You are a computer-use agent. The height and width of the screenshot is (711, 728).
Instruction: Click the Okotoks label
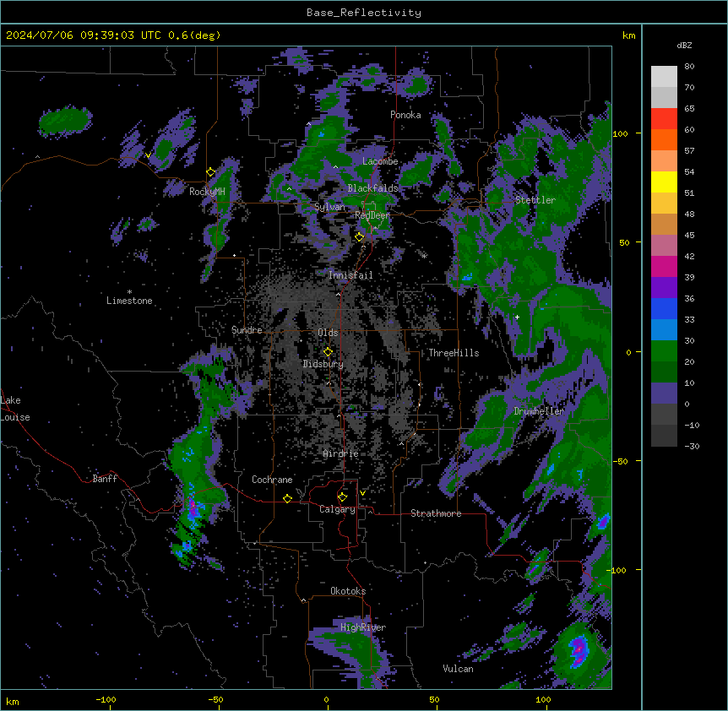pos(348,591)
